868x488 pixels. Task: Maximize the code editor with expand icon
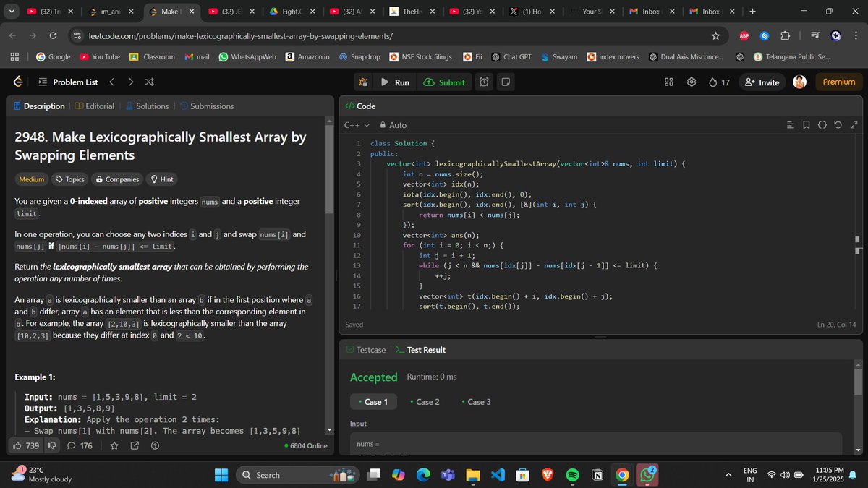pyautogui.click(x=854, y=125)
